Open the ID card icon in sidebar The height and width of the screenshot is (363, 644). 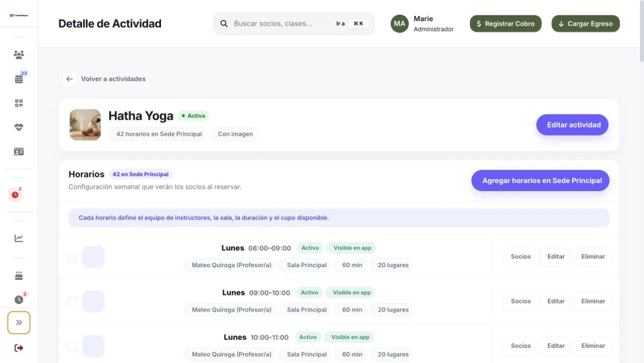pos(19,152)
